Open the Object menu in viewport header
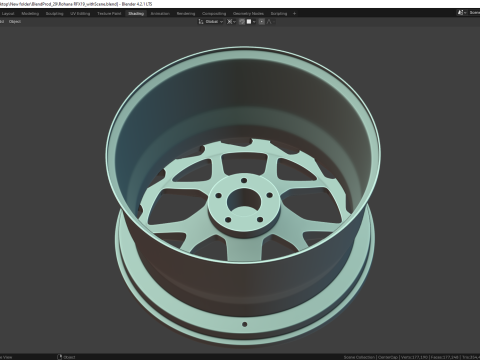 coord(15,22)
